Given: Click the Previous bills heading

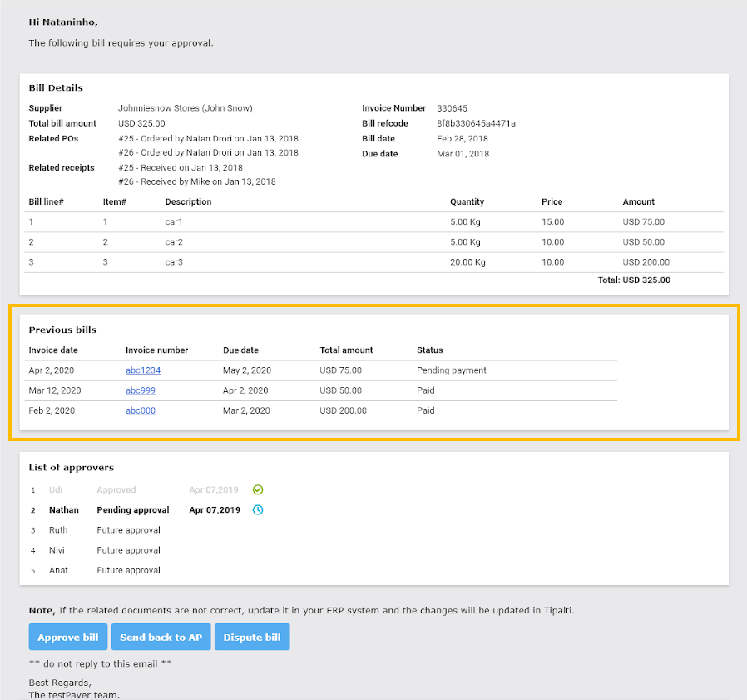Looking at the screenshot, I should (x=62, y=330).
